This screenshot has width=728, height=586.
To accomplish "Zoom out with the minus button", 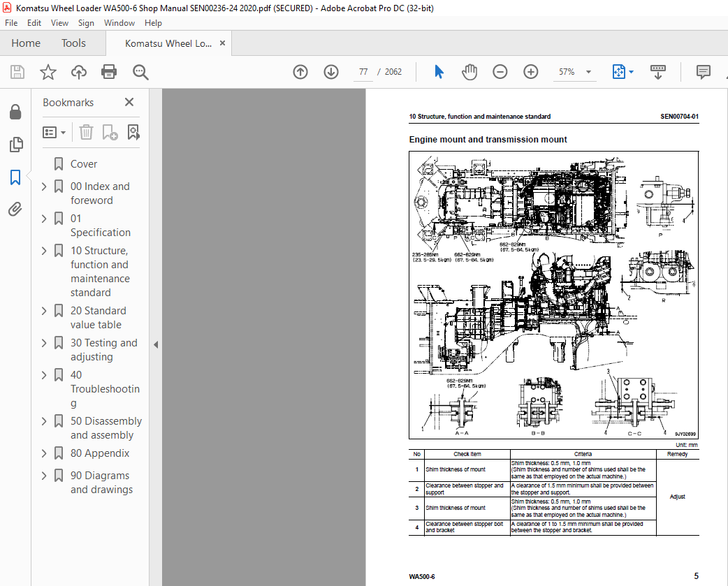I will [500, 72].
